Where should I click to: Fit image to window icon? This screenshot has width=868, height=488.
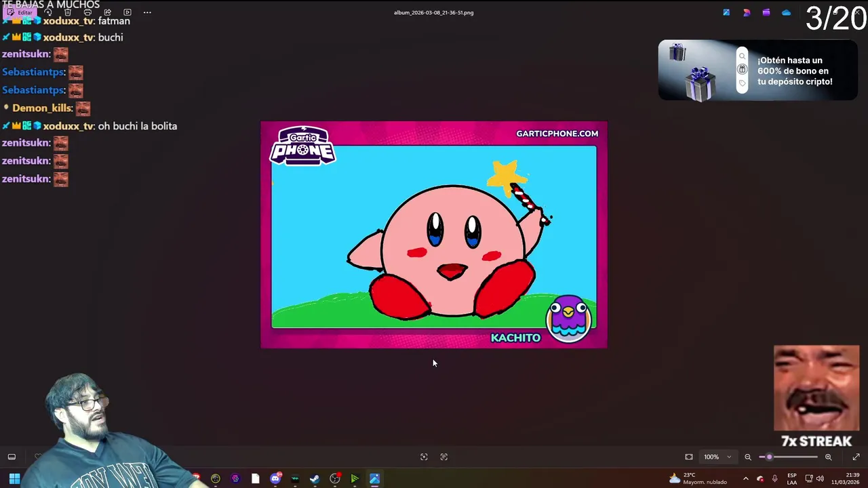[689, 457]
